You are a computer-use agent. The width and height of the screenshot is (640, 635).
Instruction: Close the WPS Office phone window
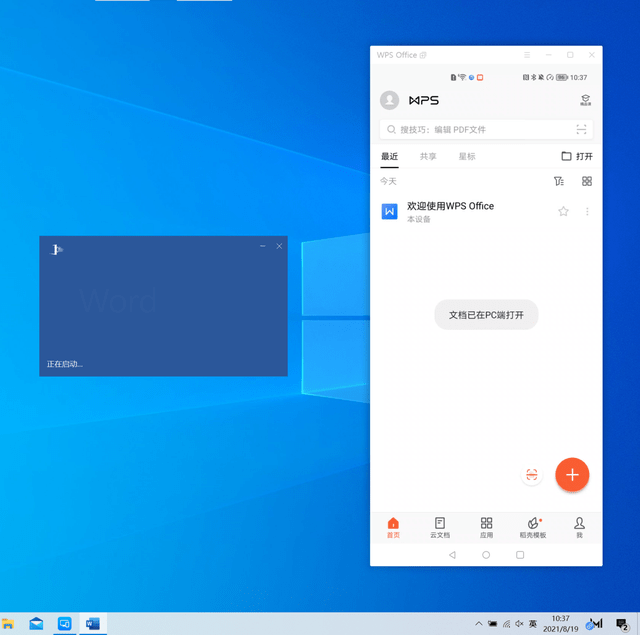[x=591, y=55]
